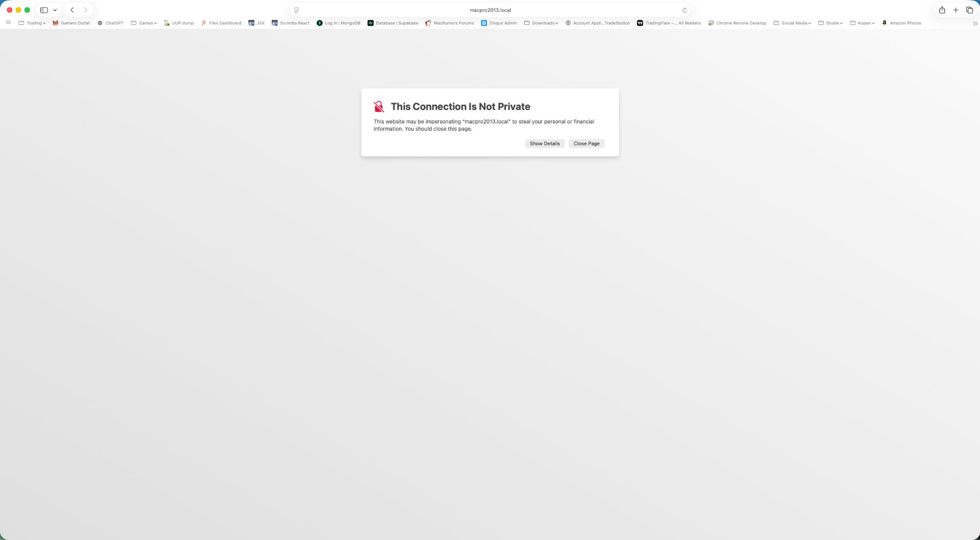The image size is (980, 540).
Task: Expand the Downloads bookmarks folder
Action: 541,23
